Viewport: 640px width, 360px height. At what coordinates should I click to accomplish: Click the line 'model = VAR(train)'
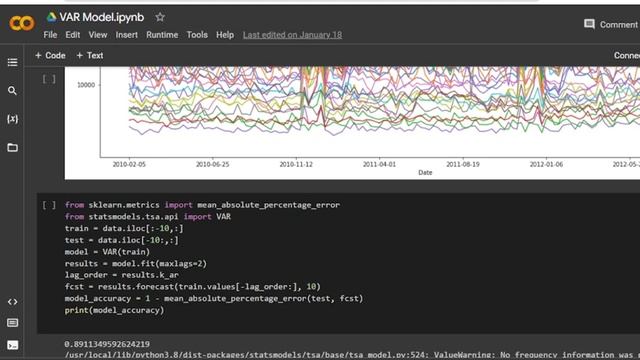107,252
